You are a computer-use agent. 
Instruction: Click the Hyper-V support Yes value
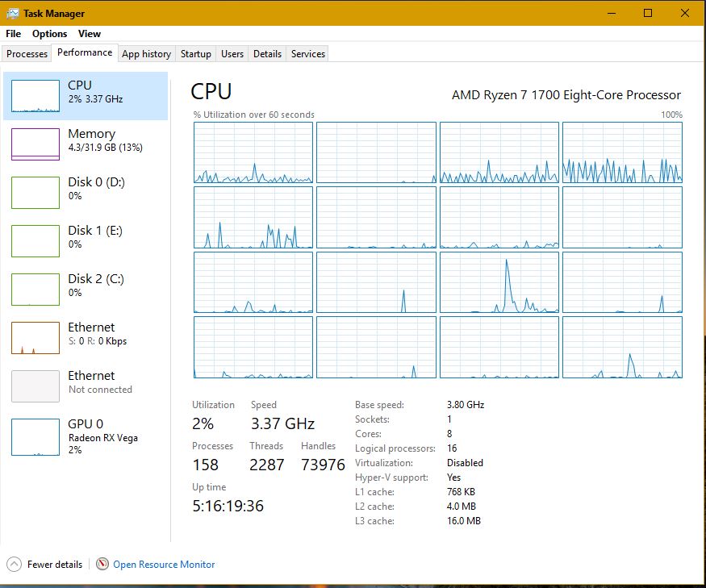(453, 477)
